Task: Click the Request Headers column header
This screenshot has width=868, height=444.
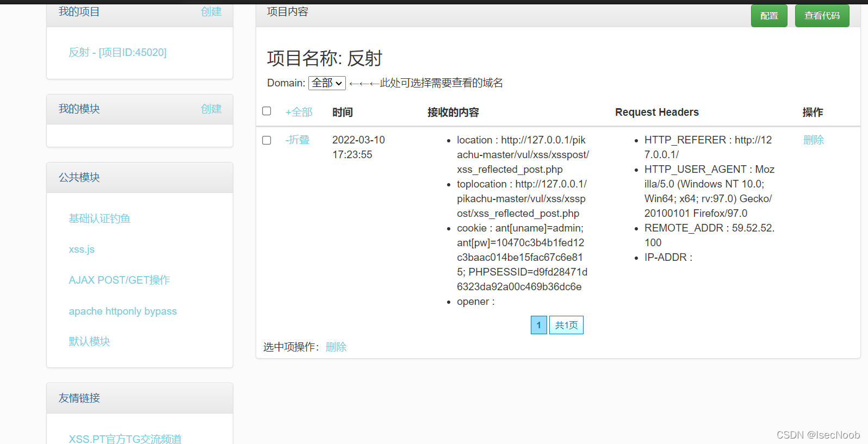Action: (657, 112)
